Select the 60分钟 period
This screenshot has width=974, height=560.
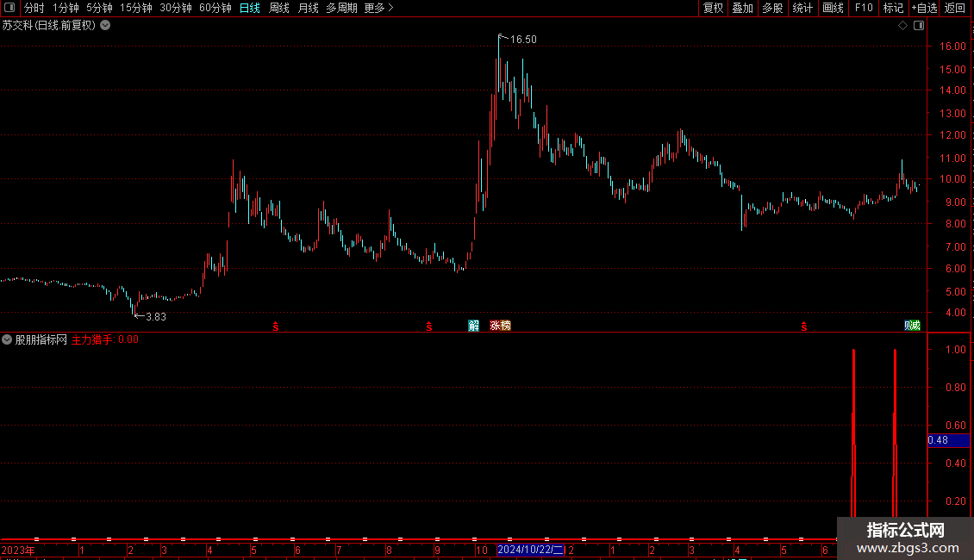point(215,8)
